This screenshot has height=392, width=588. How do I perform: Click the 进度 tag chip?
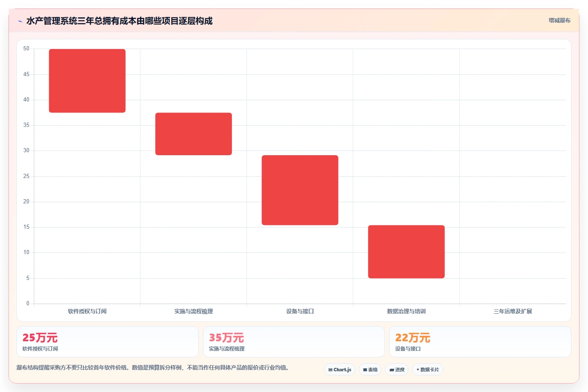point(397,370)
